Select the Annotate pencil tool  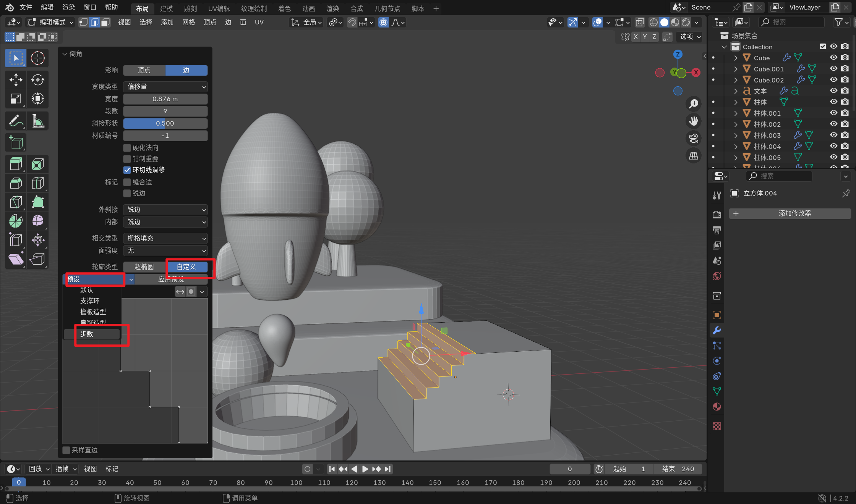16,121
